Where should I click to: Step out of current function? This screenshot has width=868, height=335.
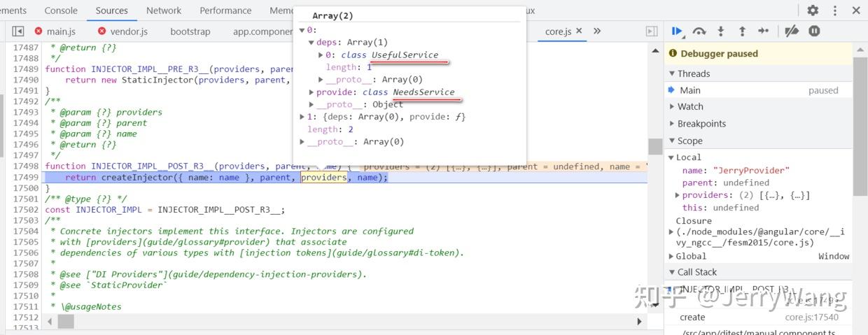pyautogui.click(x=742, y=31)
